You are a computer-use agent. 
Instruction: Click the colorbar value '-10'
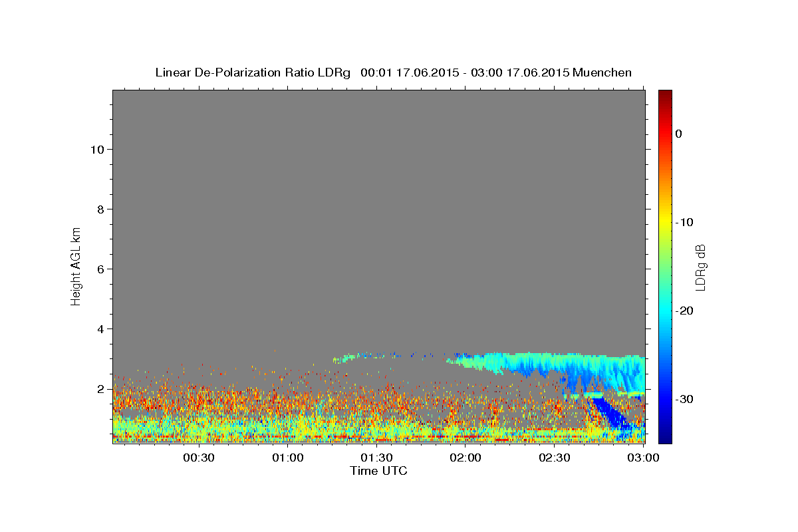click(685, 222)
